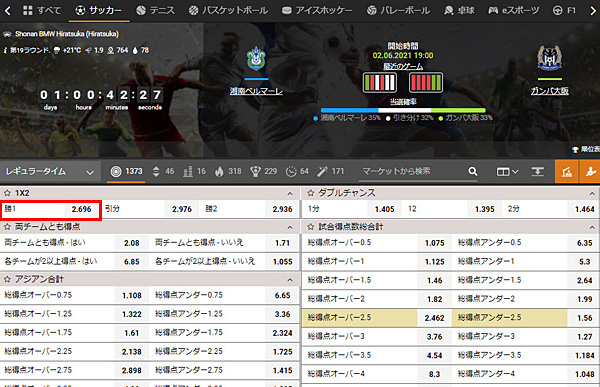Click left arrow to move sports list back

[x=8, y=10]
